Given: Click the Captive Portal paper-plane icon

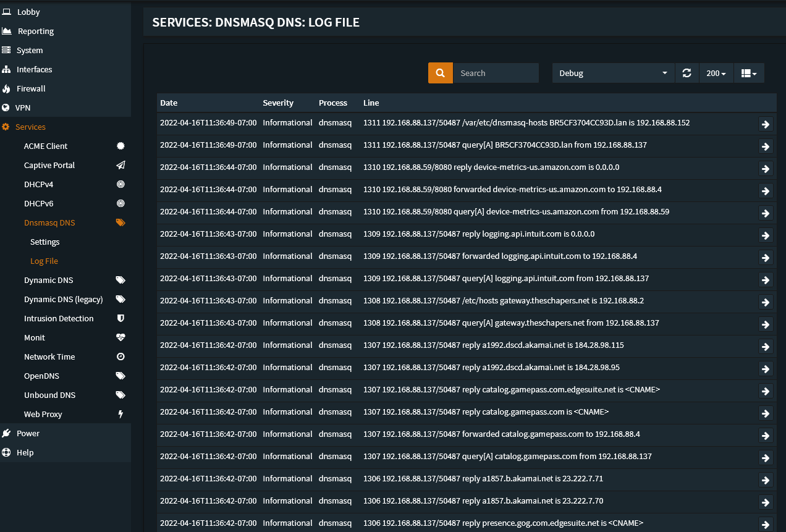Looking at the screenshot, I should point(120,165).
